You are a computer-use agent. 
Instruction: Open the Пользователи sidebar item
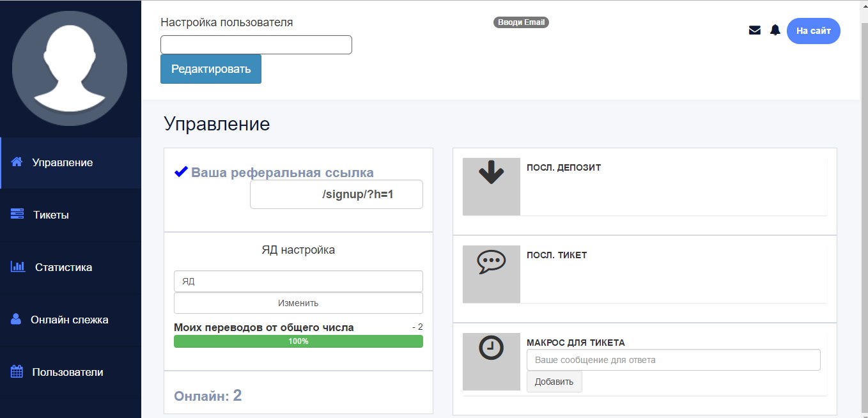67,372
